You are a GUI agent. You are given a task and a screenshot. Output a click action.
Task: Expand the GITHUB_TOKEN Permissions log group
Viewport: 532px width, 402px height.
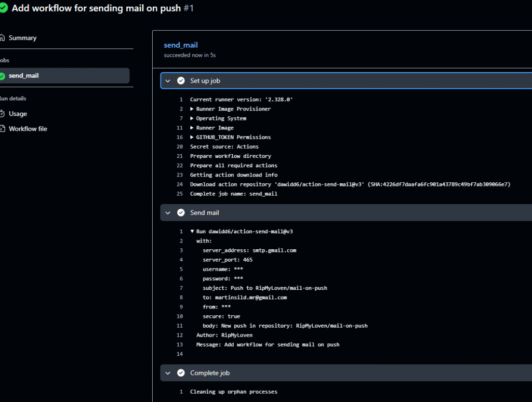click(x=192, y=137)
